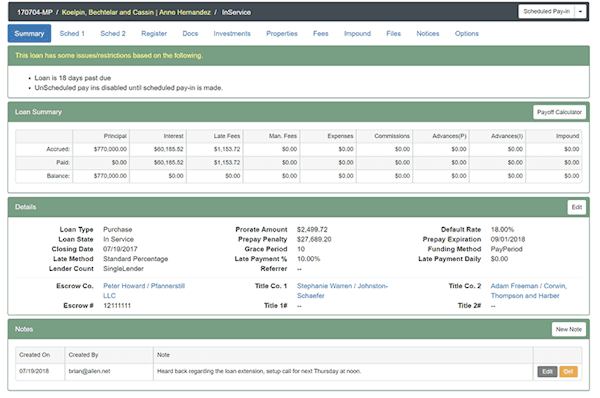Open the Investments tab
Viewport: 600px width, 398px height.
click(x=232, y=34)
